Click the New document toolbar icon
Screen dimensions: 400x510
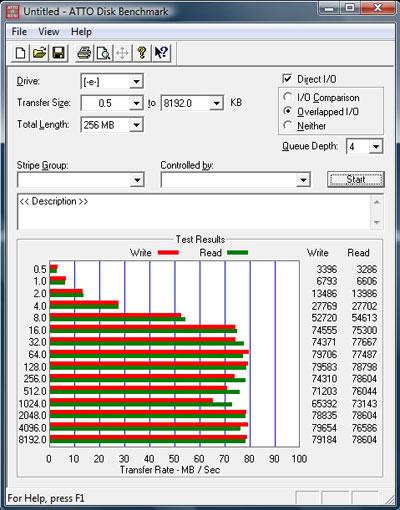click(x=20, y=53)
